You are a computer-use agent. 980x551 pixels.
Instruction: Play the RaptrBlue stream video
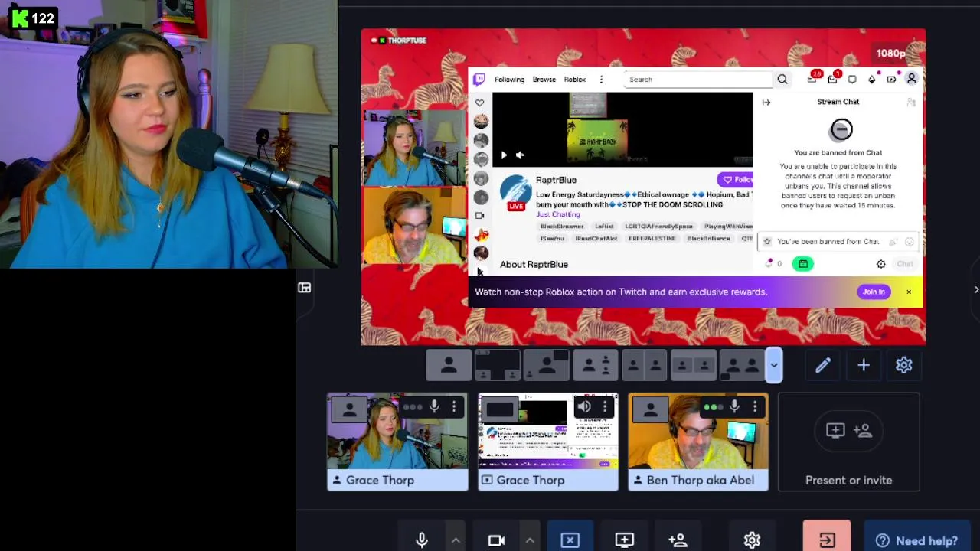(x=504, y=155)
